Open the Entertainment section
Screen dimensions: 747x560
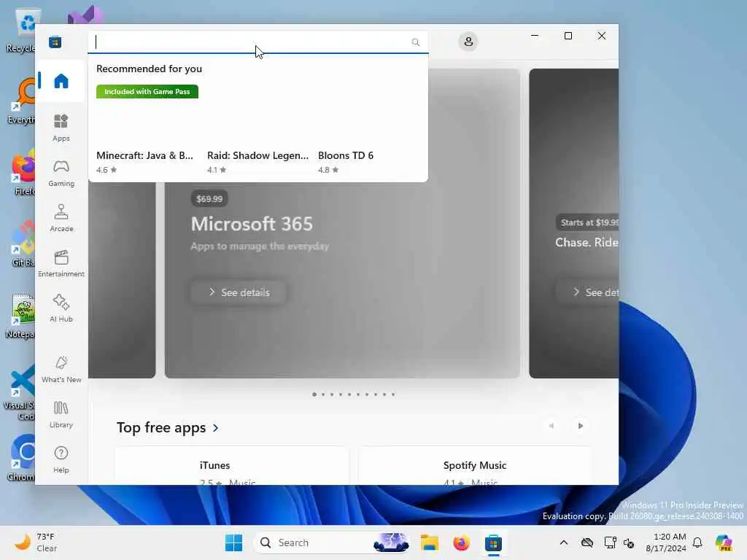[61, 263]
